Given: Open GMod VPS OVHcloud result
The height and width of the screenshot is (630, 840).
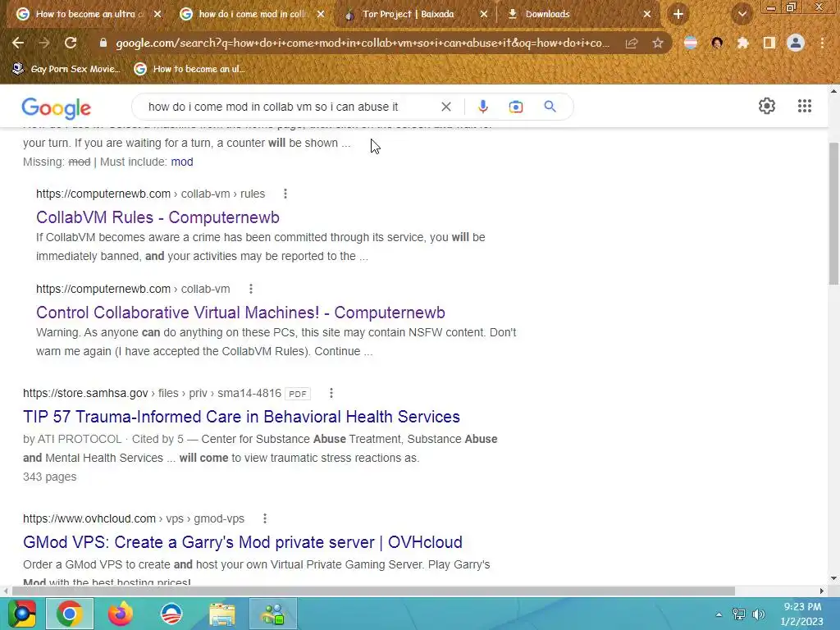Looking at the screenshot, I should point(242,541).
